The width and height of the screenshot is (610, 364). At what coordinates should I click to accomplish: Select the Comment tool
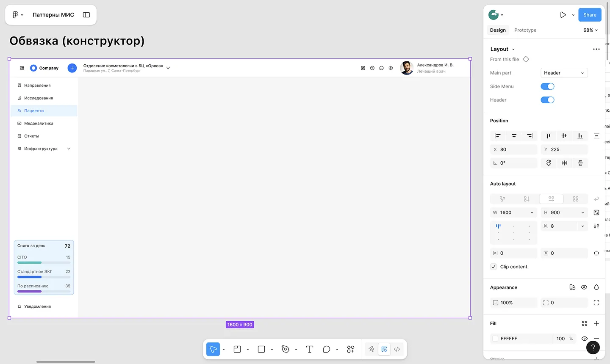coord(326,349)
